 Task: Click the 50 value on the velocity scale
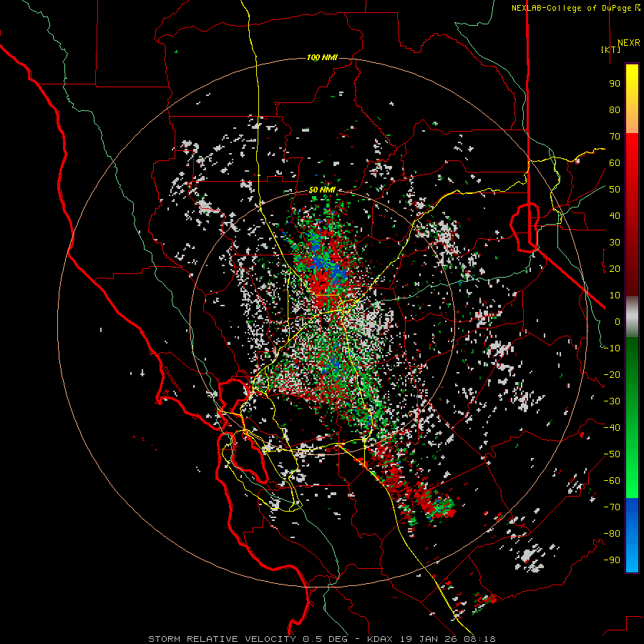click(615, 190)
